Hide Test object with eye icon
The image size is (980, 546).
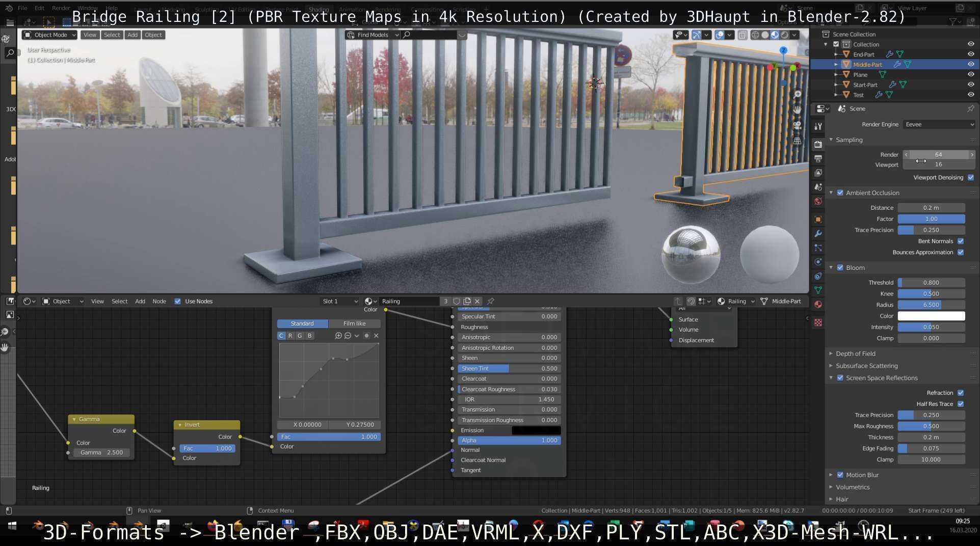971,95
